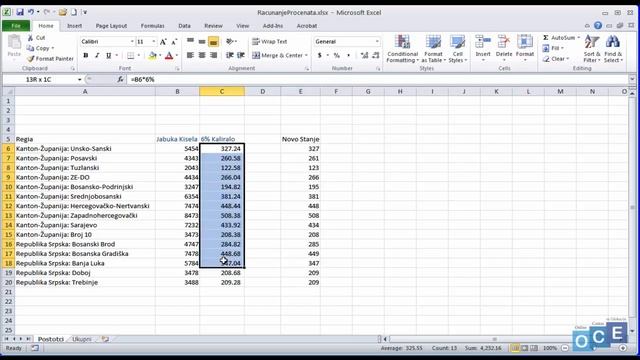The image size is (640, 360).
Task: Pick the Fill Color paint bucket
Action: pos(152,55)
